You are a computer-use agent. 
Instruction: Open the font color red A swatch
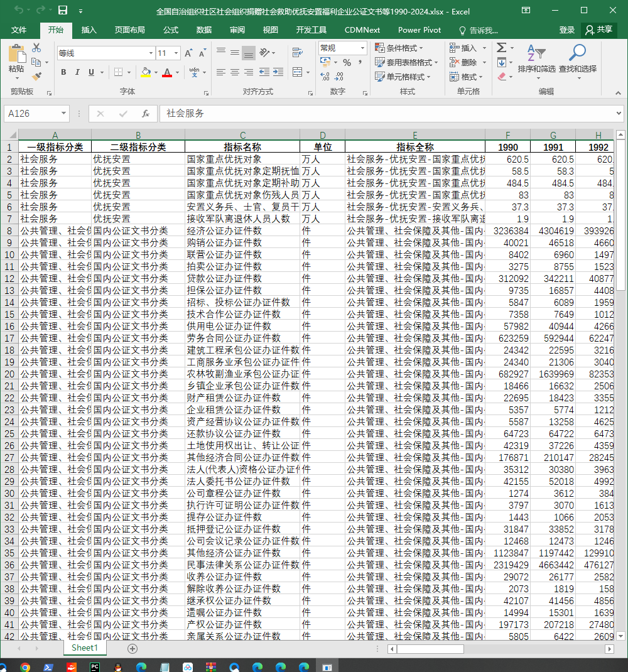pyautogui.click(x=167, y=72)
